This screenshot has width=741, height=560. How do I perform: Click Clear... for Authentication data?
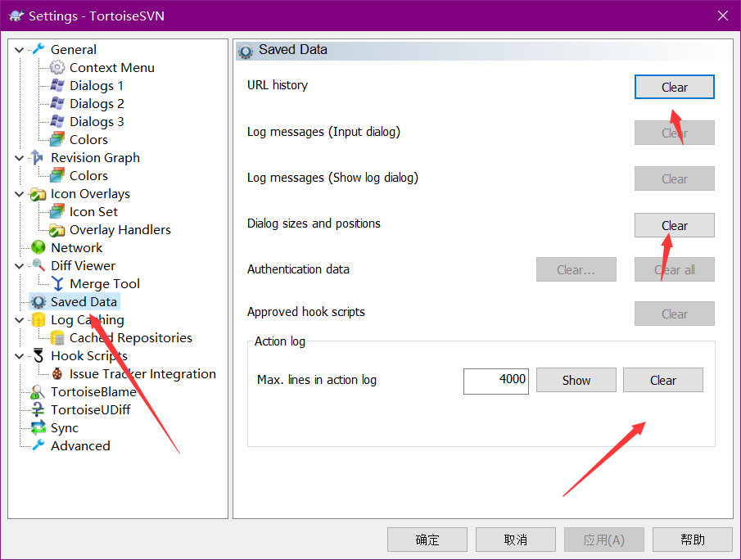click(x=576, y=269)
